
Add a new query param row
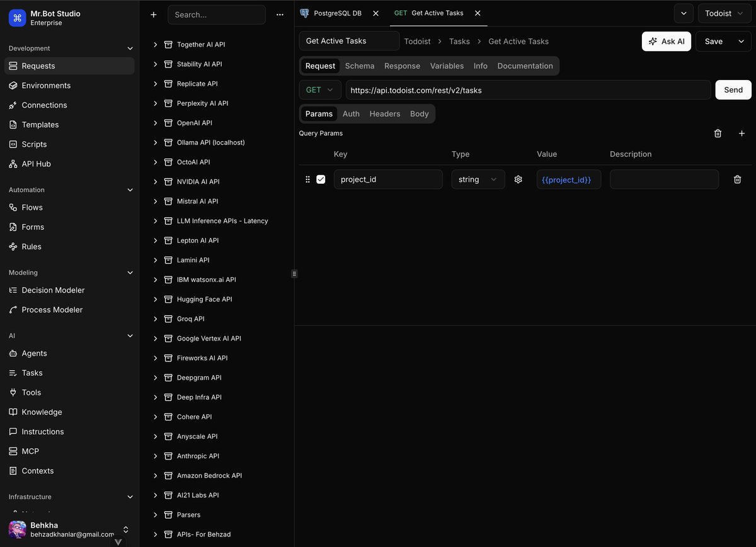(742, 133)
